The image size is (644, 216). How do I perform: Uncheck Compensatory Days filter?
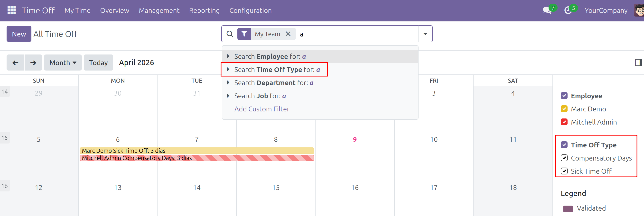point(564,158)
